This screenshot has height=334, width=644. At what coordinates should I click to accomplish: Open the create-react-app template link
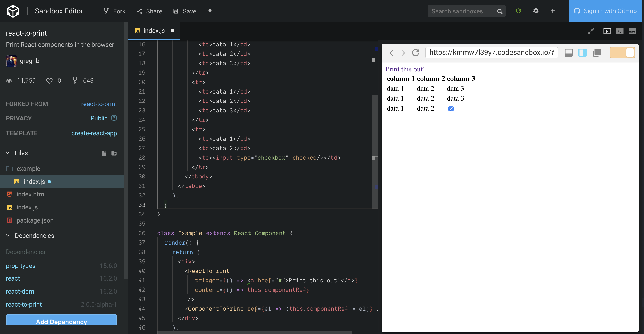(x=94, y=133)
